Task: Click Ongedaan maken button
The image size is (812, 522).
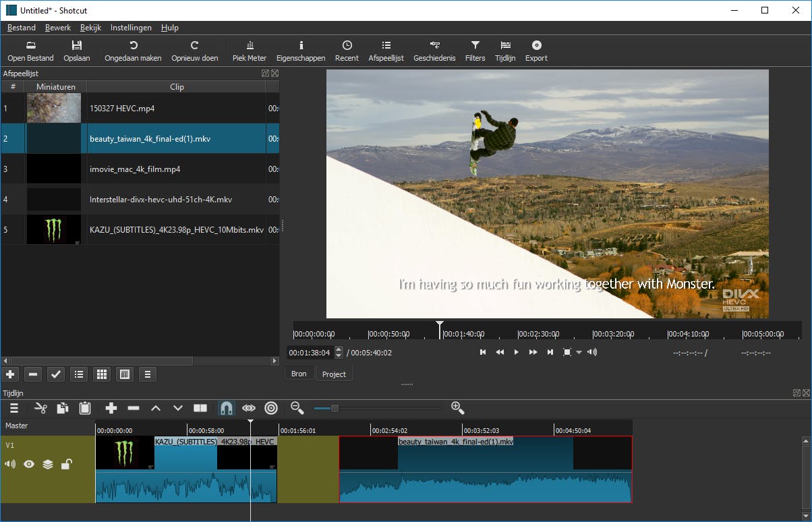Action: (133, 51)
